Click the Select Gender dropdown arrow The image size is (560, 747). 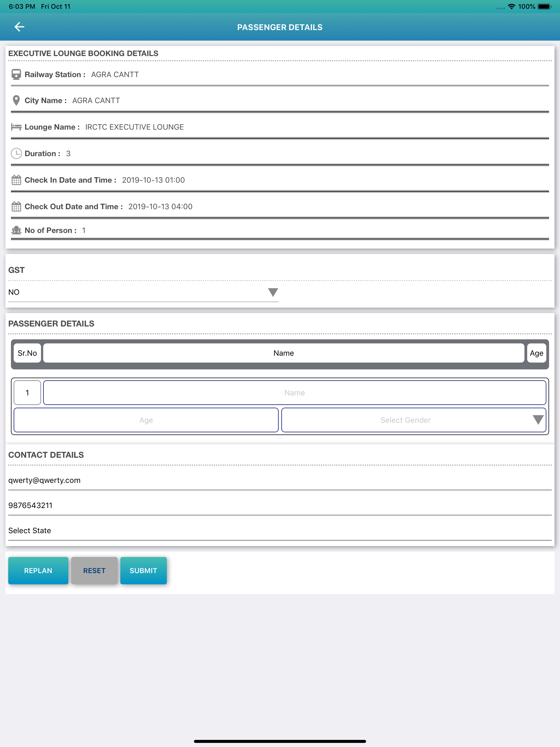(538, 420)
